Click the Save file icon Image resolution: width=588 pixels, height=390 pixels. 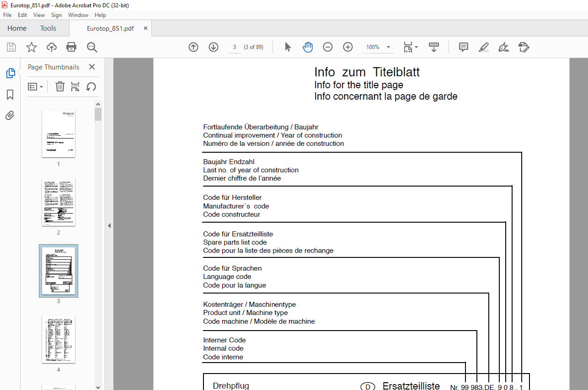click(11, 47)
